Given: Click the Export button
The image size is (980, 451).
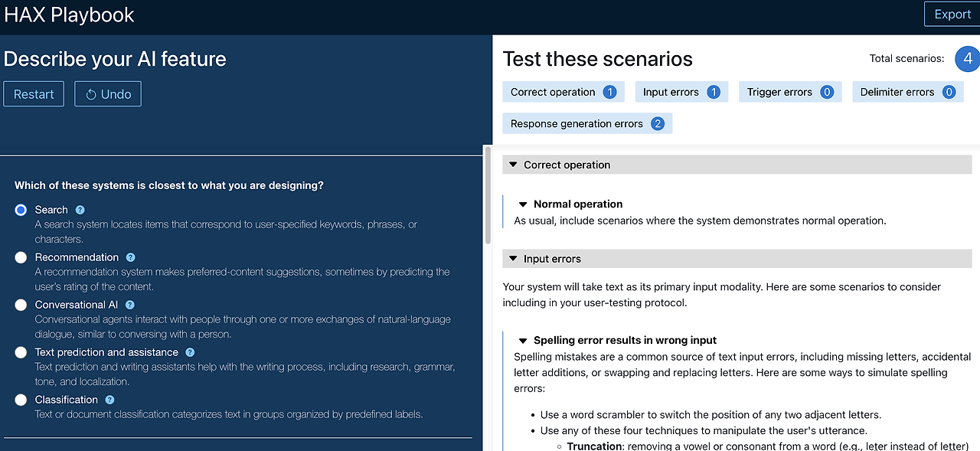Looking at the screenshot, I should (952, 15).
